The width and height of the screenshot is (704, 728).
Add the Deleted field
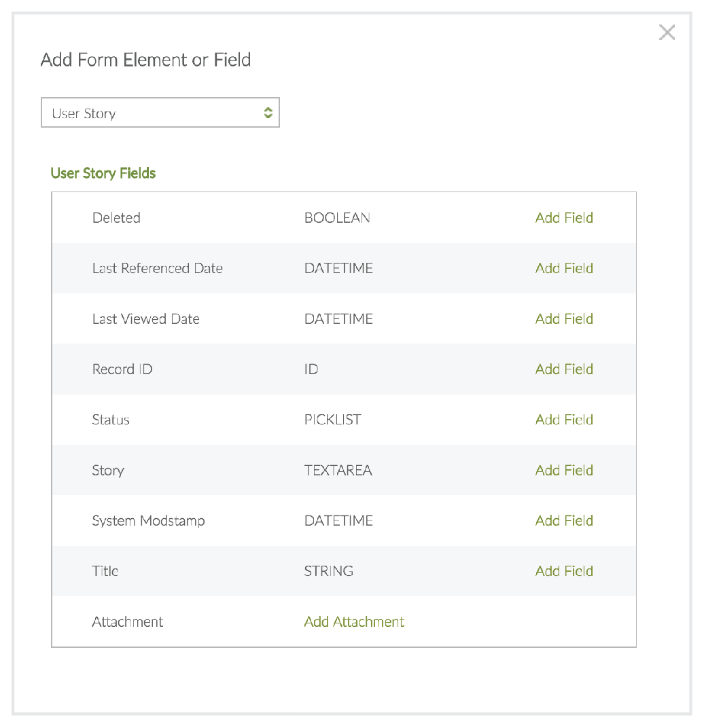coord(564,218)
